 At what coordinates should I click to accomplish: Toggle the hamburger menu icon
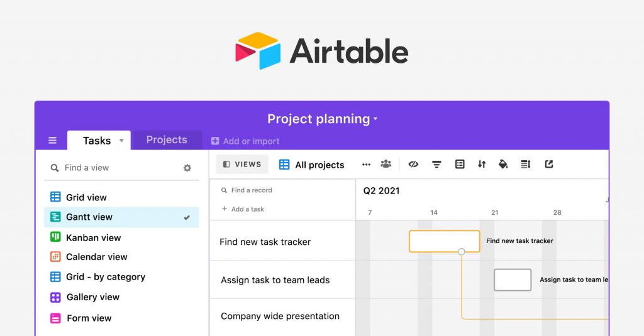click(53, 141)
